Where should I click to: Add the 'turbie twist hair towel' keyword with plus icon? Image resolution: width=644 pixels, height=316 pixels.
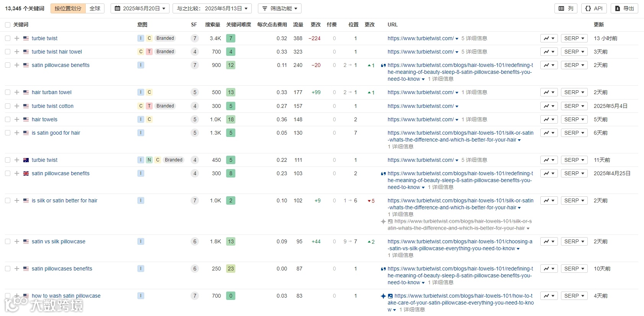tap(17, 52)
